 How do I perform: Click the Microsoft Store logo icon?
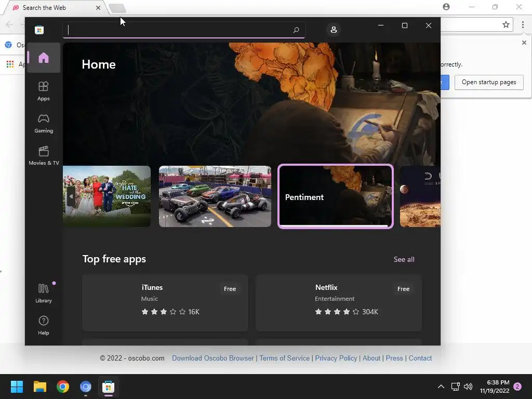pos(39,30)
